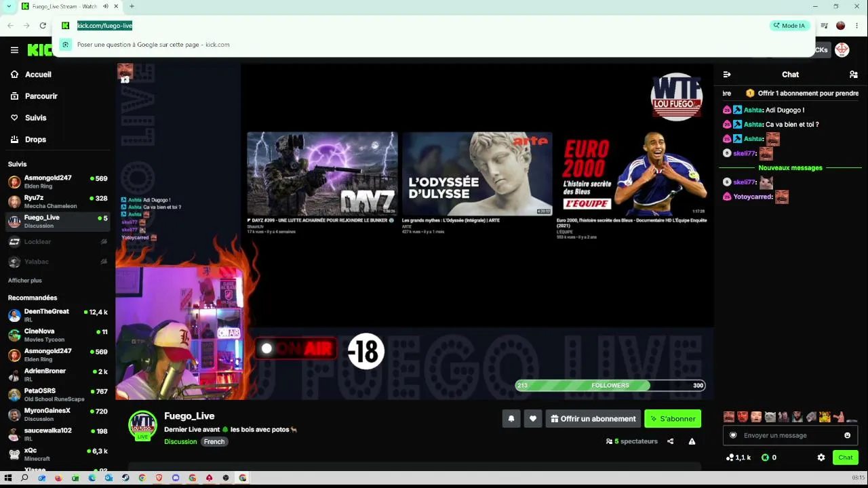This screenshot has width=868, height=488.
Task: Open recommended channel PetaOSRS
Action: coord(58,394)
